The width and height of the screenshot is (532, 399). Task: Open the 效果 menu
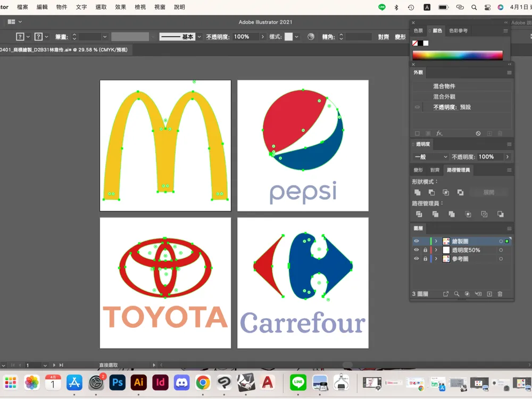coord(120,7)
